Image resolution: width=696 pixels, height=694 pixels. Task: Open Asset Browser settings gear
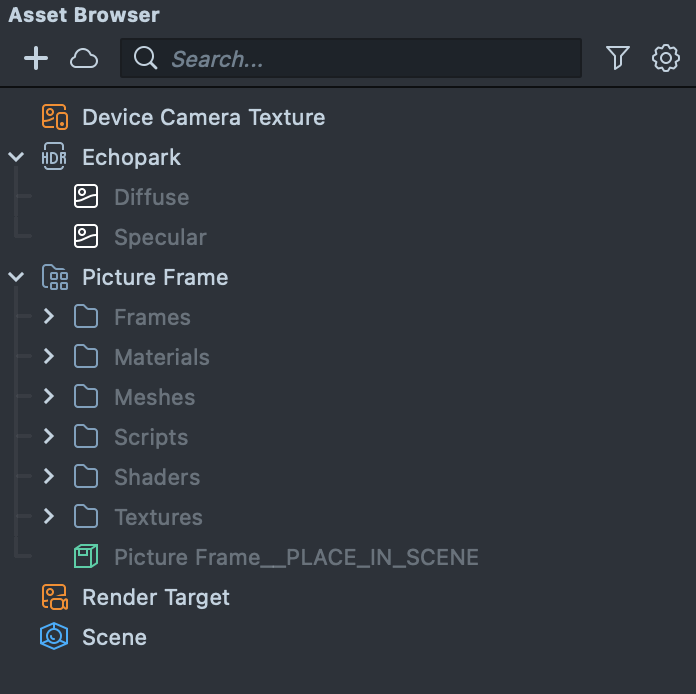coord(665,59)
